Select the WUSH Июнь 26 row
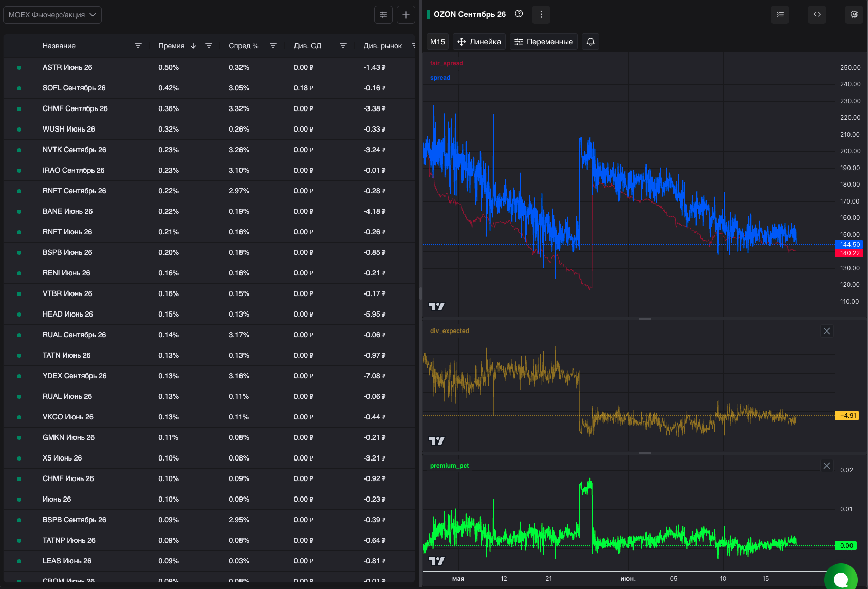The height and width of the screenshot is (589, 868). pos(209,129)
